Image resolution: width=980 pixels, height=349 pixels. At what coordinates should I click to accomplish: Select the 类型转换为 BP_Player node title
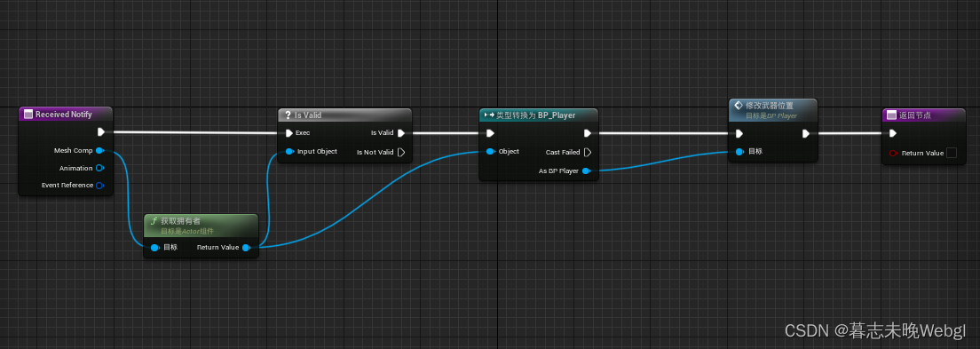click(x=535, y=115)
